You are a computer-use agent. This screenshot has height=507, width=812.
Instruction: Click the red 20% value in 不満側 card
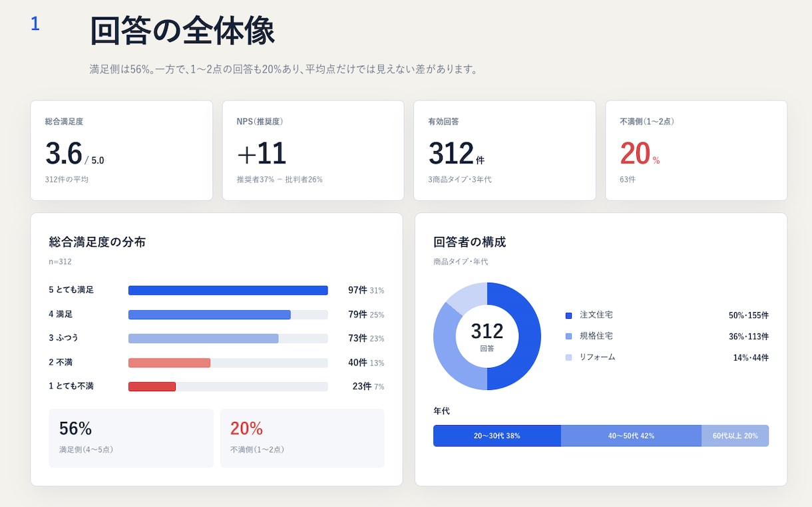[x=640, y=154]
